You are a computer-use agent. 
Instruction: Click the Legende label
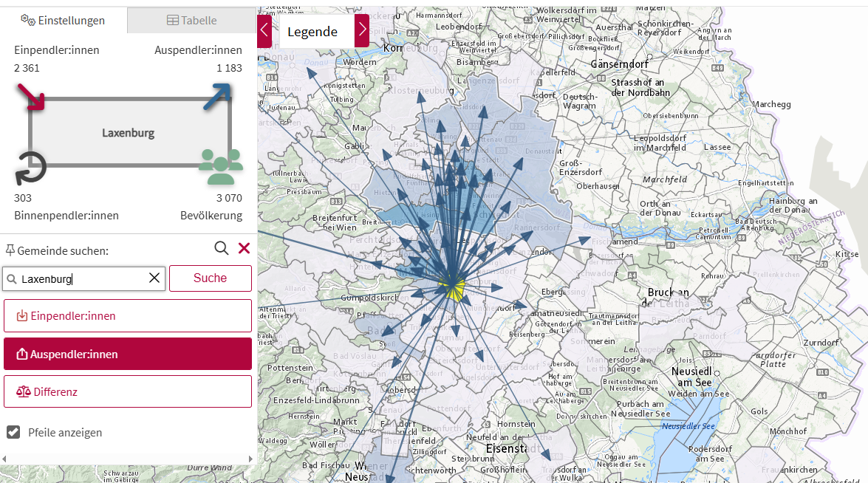tap(312, 32)
